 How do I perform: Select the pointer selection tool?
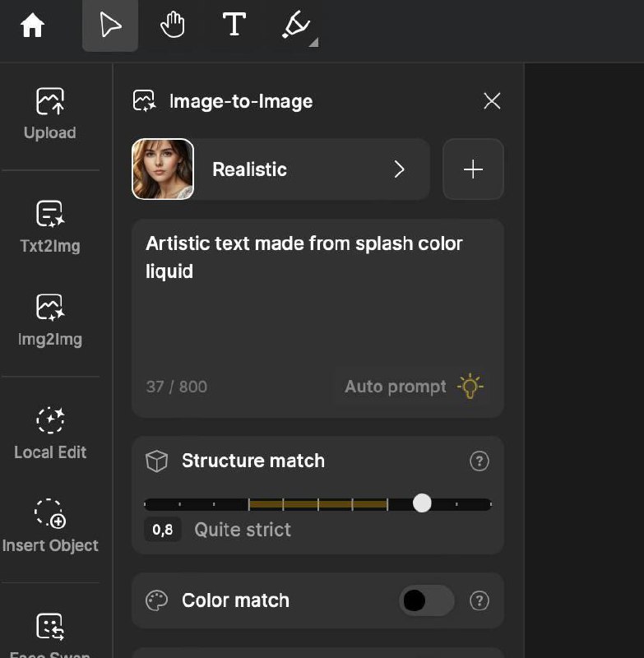tap(110, 25)
